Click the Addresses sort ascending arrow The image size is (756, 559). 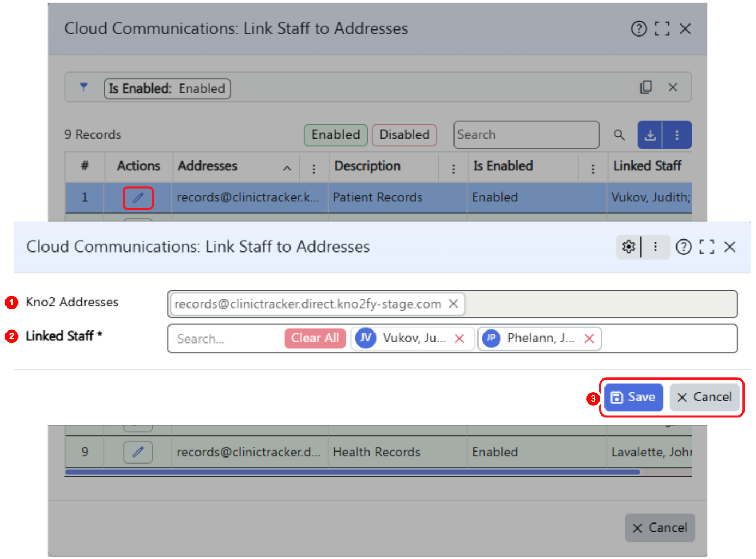coord(287,169)
